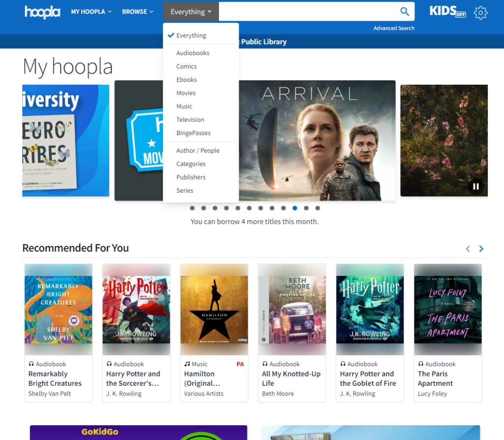Image resolution: width=504 pixels, height=440 pixels.
Task: Open Remarkably Bright Creatures cover
Action: point(58,309)
